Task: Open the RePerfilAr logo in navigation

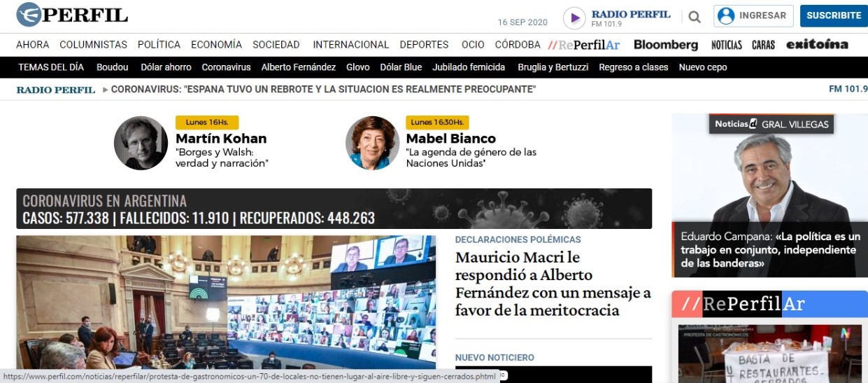Action: tap(584, 45)
